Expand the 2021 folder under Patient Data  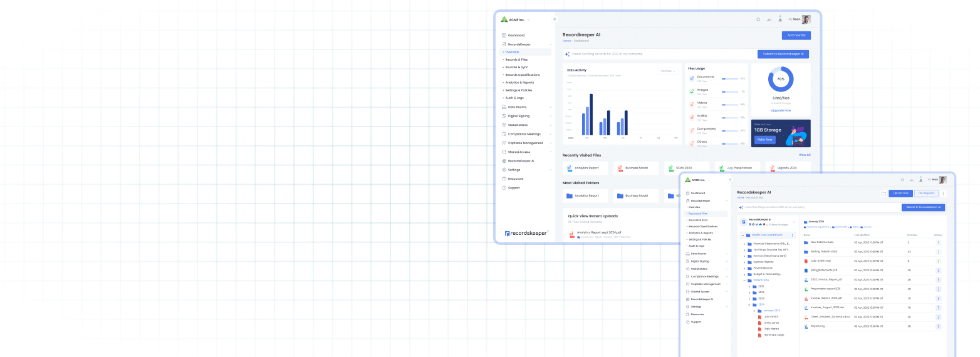pos(749,286)
